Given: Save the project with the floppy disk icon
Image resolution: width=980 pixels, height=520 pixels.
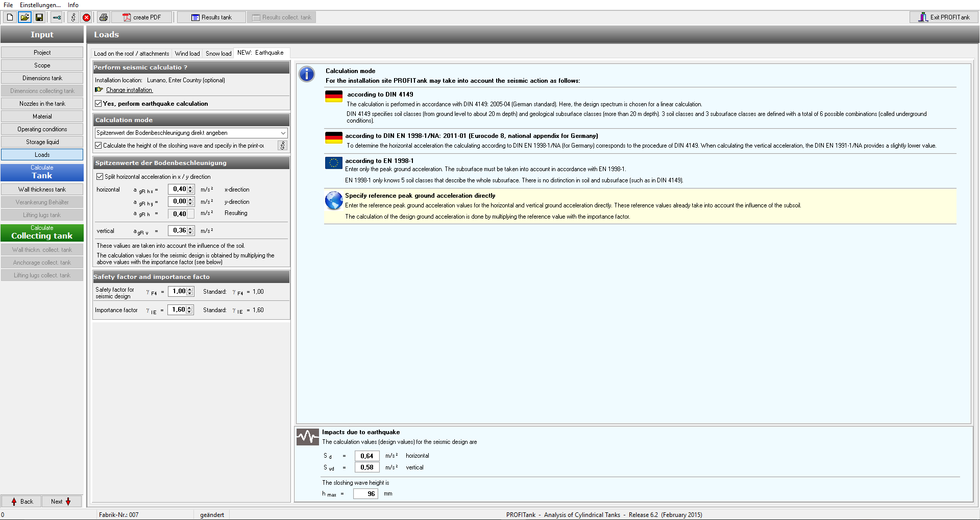Looking at the screenshot, I should coord(39,17).
